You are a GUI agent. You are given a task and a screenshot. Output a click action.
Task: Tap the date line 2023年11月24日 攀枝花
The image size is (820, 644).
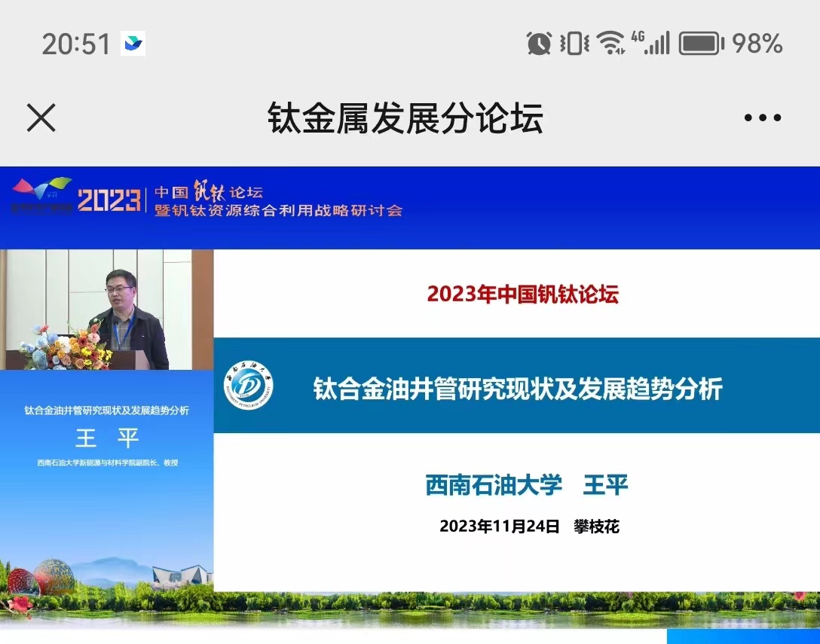[x=529, y=526]
